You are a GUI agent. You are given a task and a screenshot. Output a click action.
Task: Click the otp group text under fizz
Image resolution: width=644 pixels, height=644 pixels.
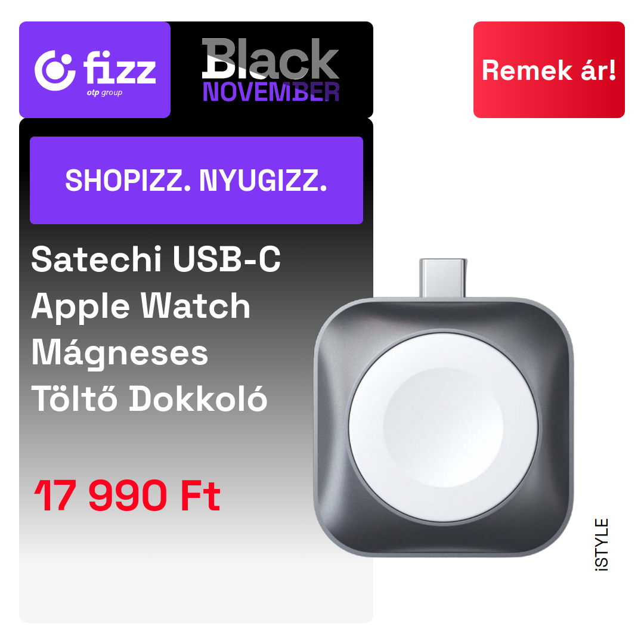pyautogui.click(x=104, y=93)
